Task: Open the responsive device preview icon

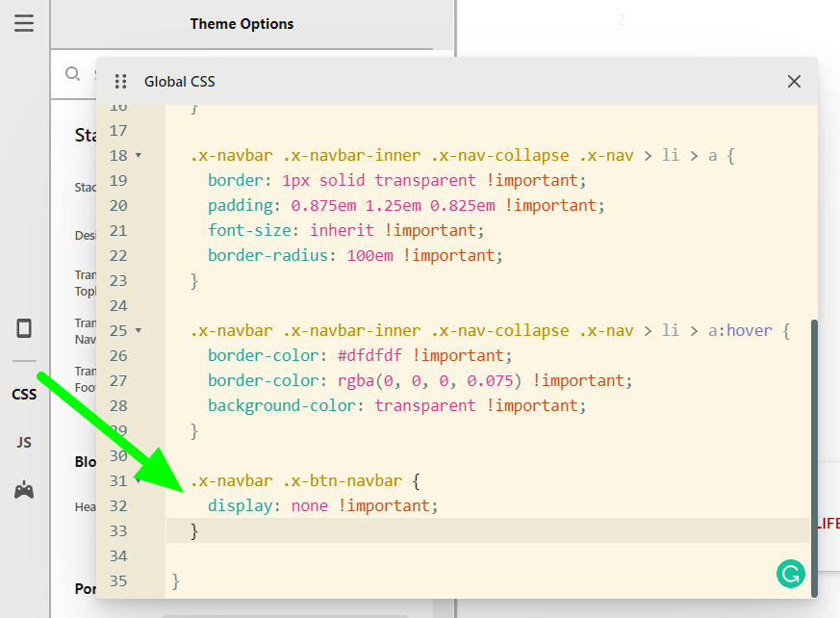Action: tap(24, 328)
